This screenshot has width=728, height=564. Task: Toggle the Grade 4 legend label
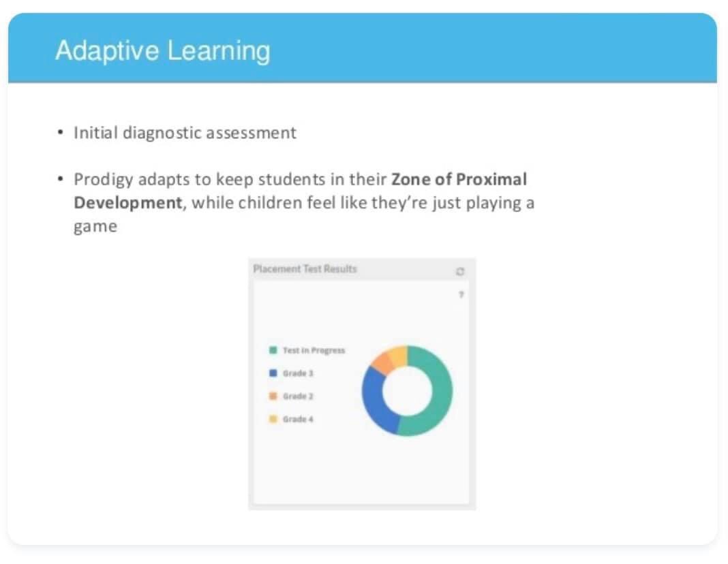coord(298,419)
